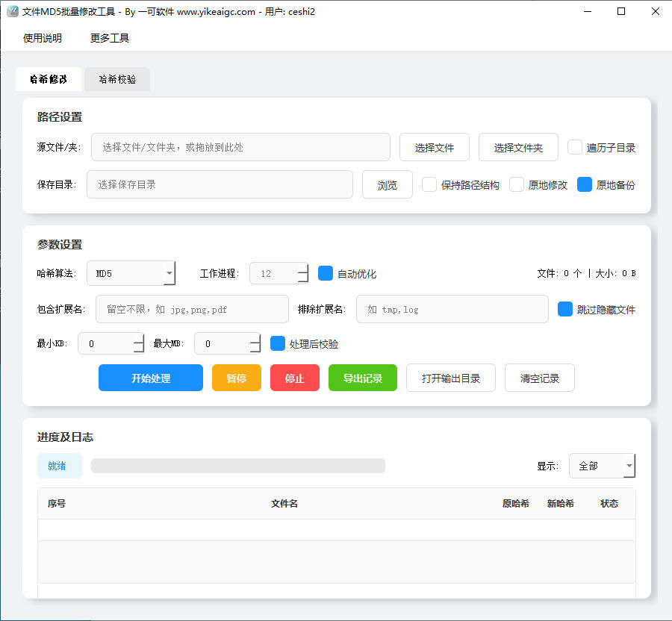Viewport: 672px width, 621px height.
Task: Click the 打开输出目录 button
Action: (x=451, y=378)
